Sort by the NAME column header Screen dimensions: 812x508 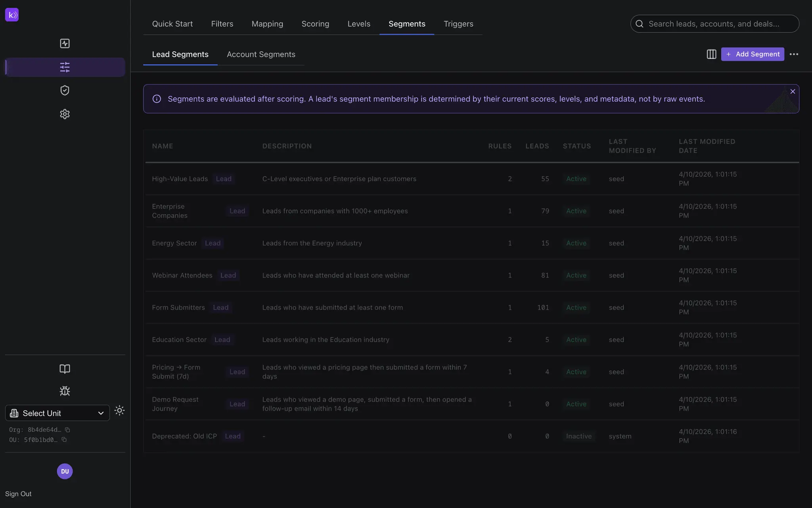163,146
